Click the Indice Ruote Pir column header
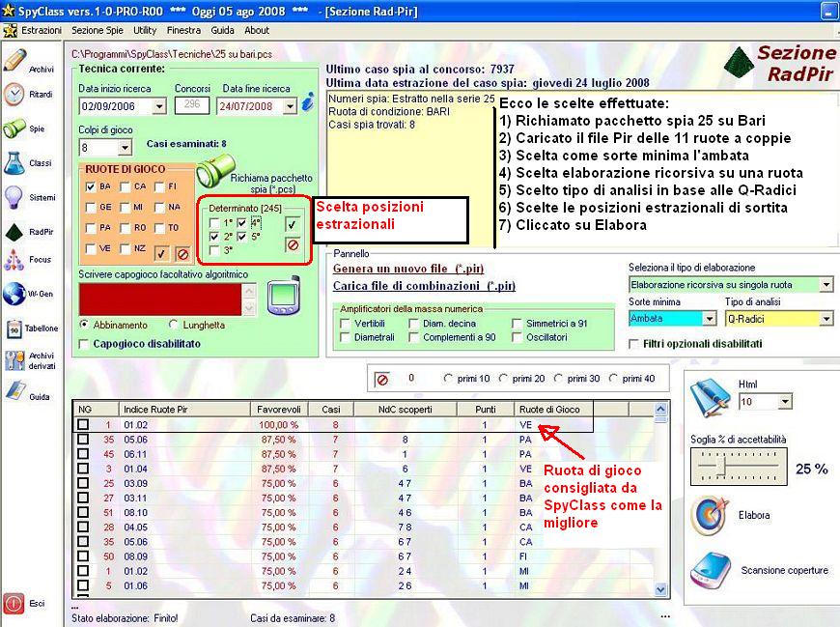This screenshot has height=627, width=840. tap(184, 410)
